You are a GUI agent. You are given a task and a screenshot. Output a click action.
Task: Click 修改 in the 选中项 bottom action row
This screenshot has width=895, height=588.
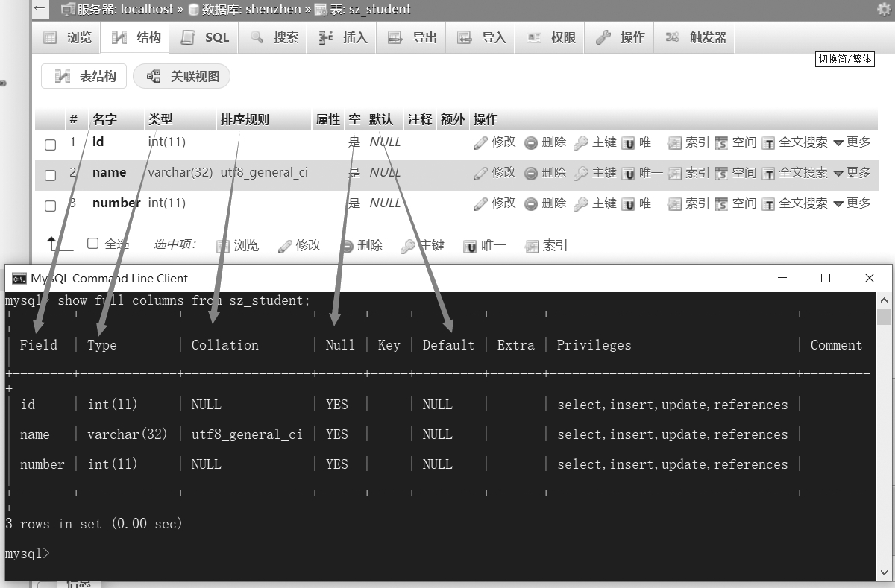[299, 245]
